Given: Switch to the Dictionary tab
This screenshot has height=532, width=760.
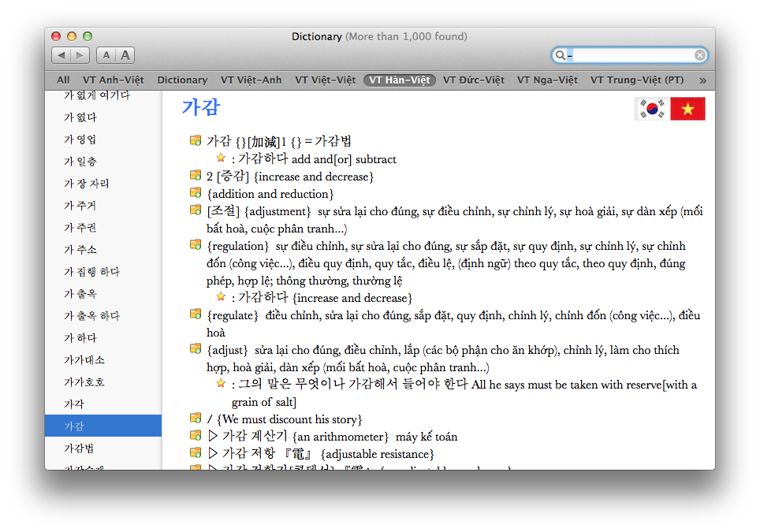Looking at the screenshot, I should (182, 80).
